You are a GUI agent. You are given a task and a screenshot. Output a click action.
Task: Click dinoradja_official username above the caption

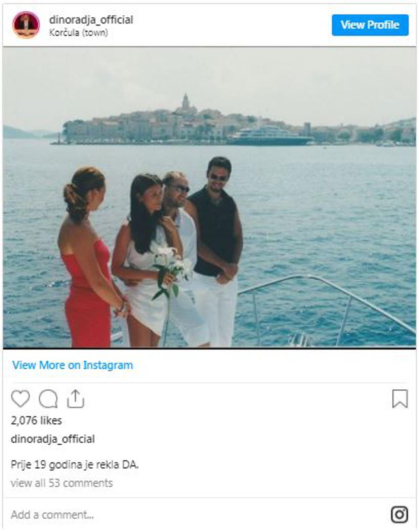(53, 439)
